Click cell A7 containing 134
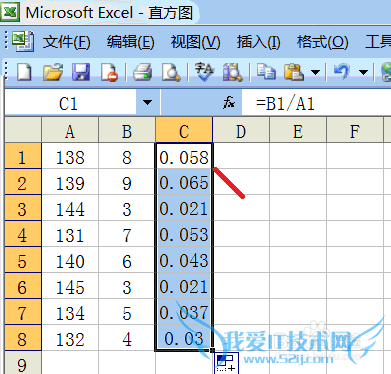Viewport: 391px width, 374px height. tap(70, 312)
